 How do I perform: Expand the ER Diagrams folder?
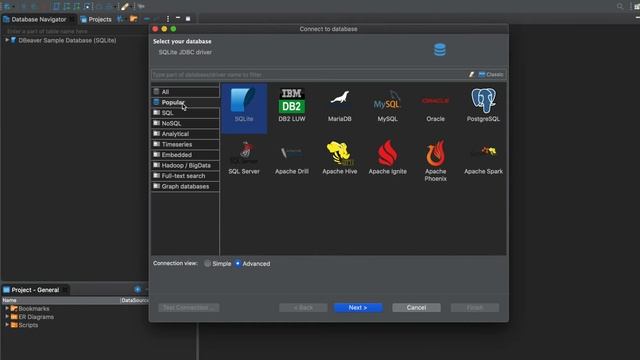point(7,317)
